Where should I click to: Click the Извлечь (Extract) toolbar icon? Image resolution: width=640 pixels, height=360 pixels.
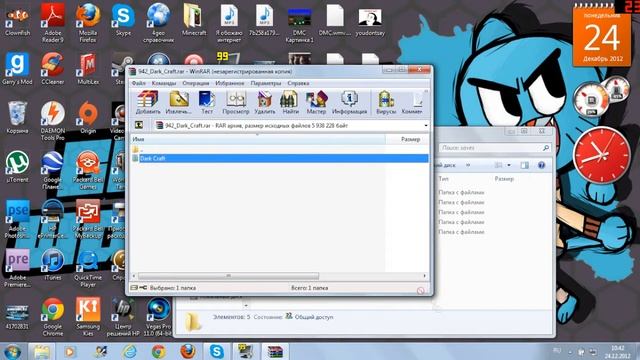(178, 102)
